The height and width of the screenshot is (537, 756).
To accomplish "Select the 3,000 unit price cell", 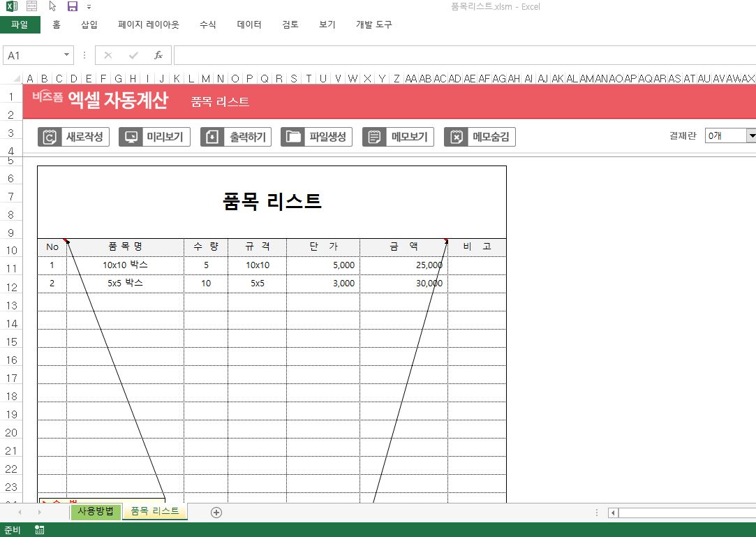I will tap(323, 284).
